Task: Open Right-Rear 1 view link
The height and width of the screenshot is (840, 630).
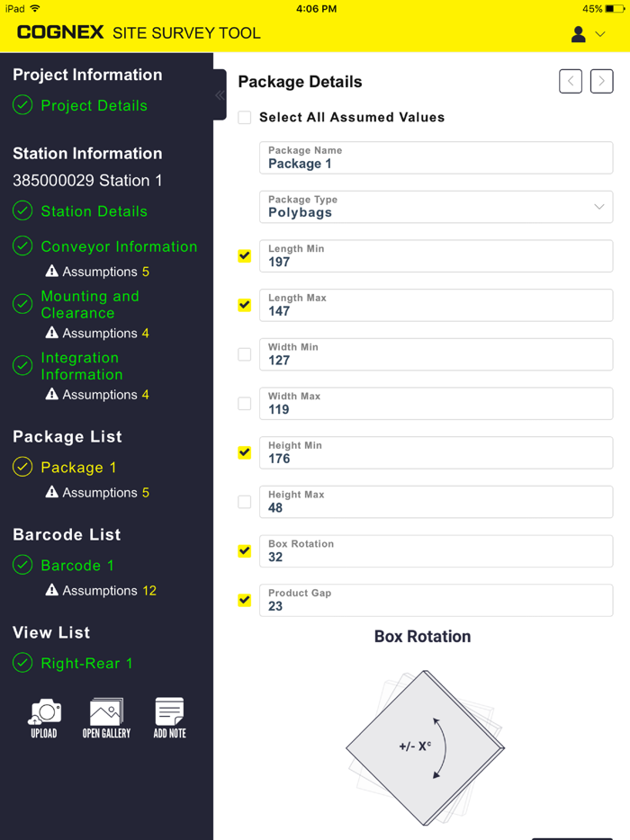Action: (86, 664)
